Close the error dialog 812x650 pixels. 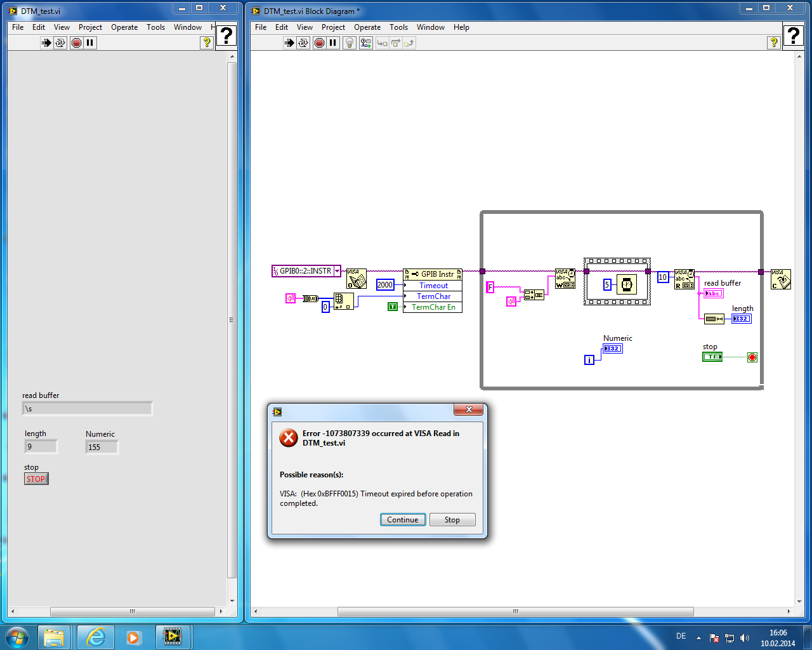point(469,410)
